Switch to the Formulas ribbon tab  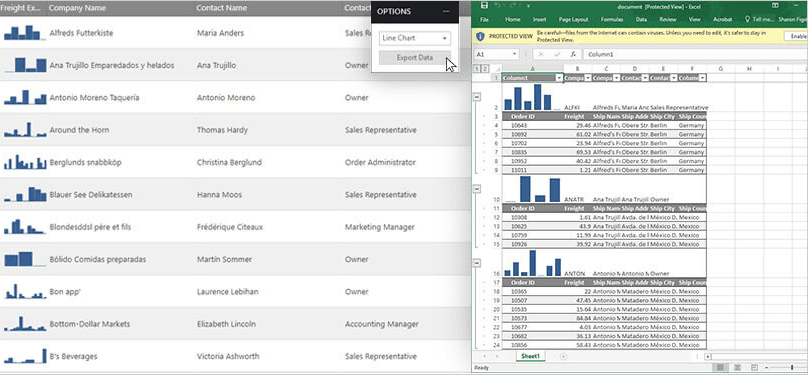click(612, 19)
